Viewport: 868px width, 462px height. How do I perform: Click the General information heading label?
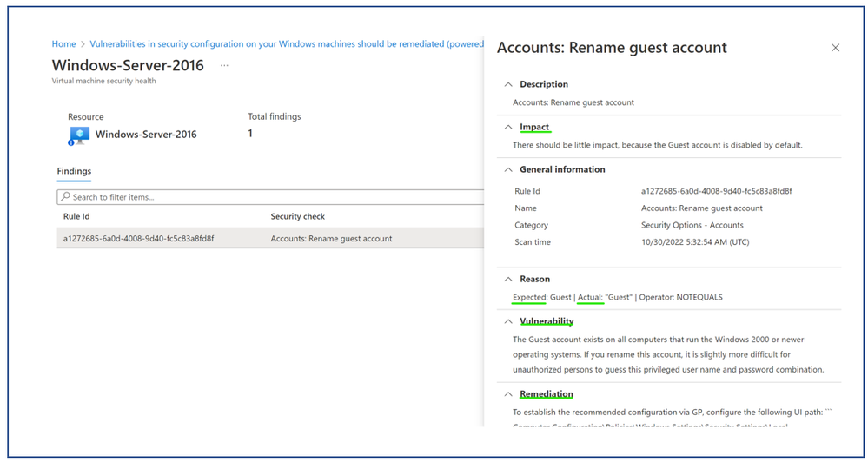click(562, 169)
